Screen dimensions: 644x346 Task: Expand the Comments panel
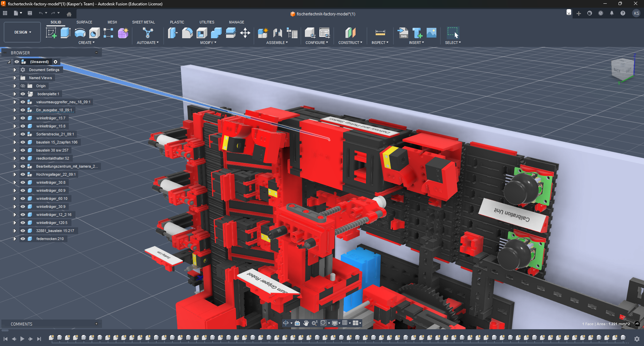coord(96,324)
